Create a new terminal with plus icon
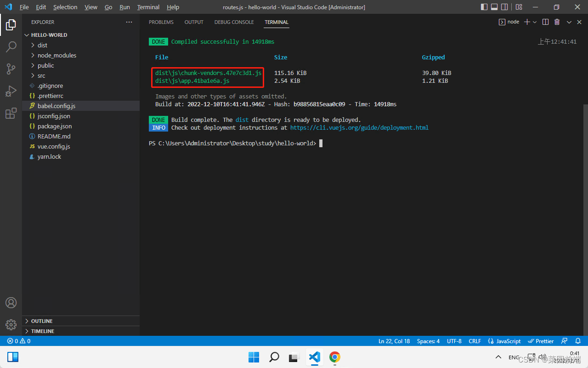This screenshot has height=368, width=588. 527,22
